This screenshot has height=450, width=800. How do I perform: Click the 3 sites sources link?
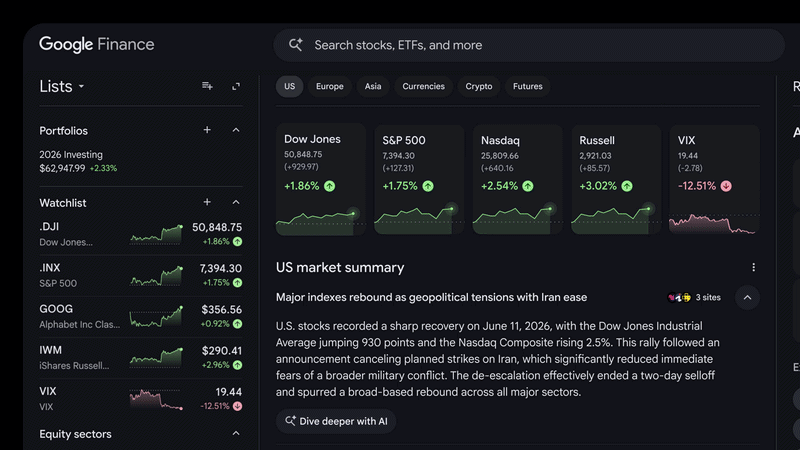pos(708,297)
